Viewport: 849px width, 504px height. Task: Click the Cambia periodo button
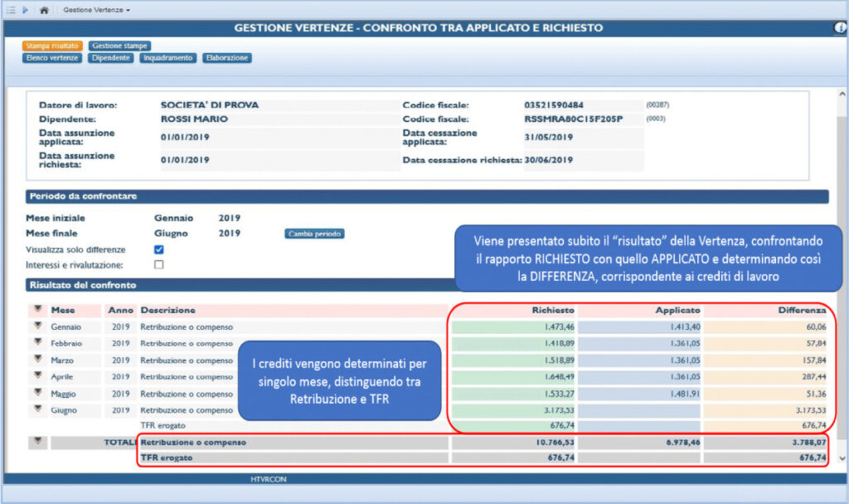(314, 234)
